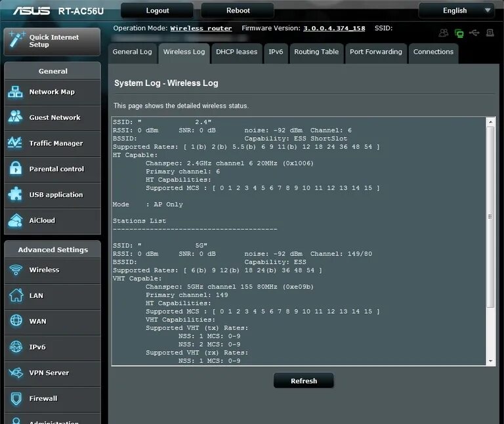The width and height of the screenshot is (504, 424).
Task: Open the Port Forwarding tab
Action: pos(376,52)
